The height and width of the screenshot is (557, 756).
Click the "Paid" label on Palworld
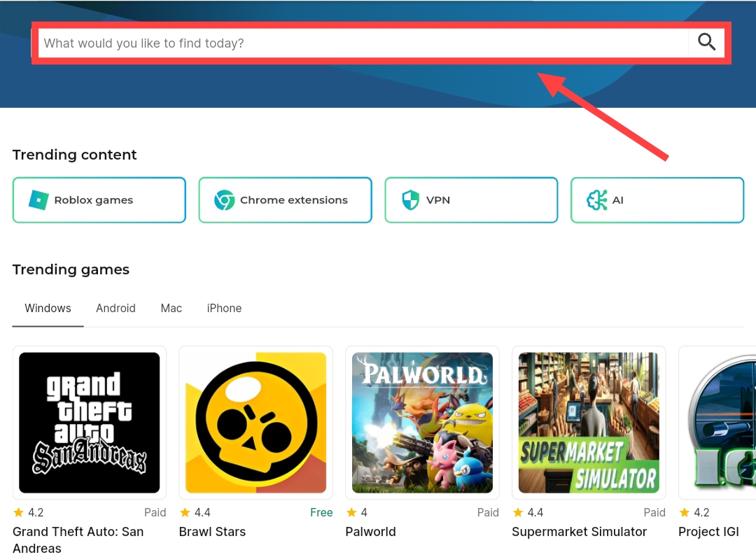click(x=488, y=513)
